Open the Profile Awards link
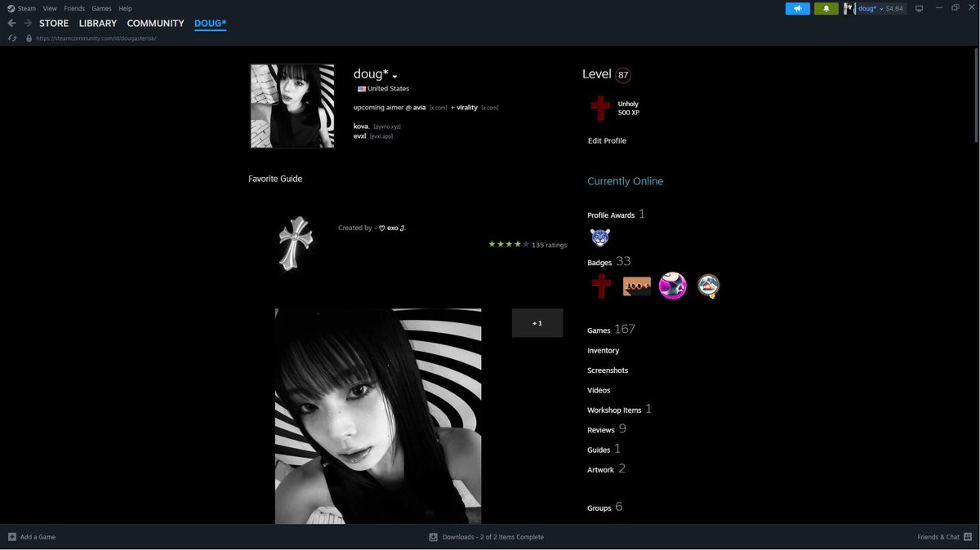Viewport: 980px width, 550px height. click(611, 215)
